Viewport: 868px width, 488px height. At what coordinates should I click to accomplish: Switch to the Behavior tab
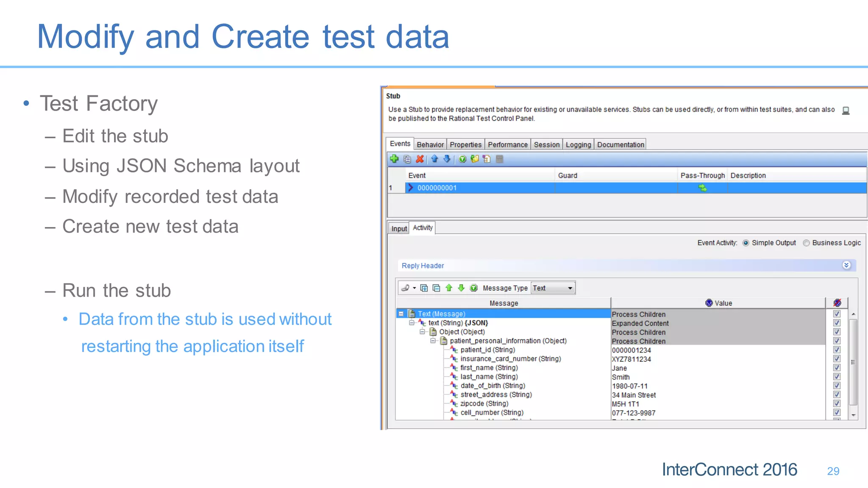pos(430,144)
